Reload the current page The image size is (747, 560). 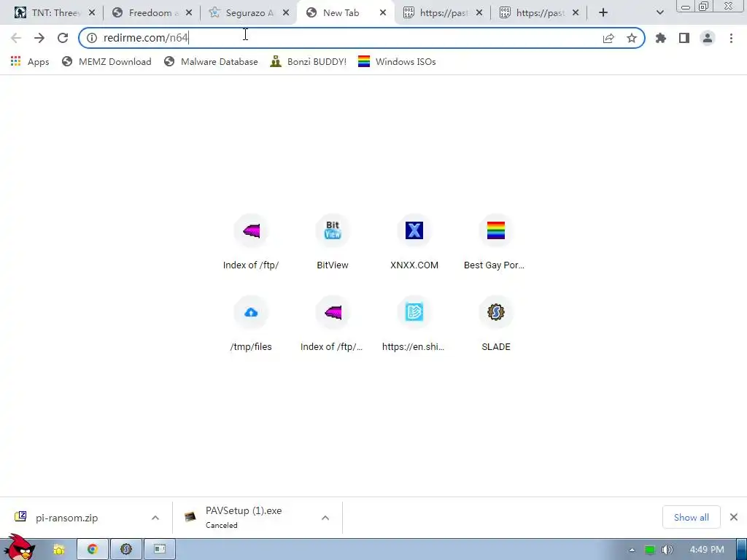coord(63,38)
